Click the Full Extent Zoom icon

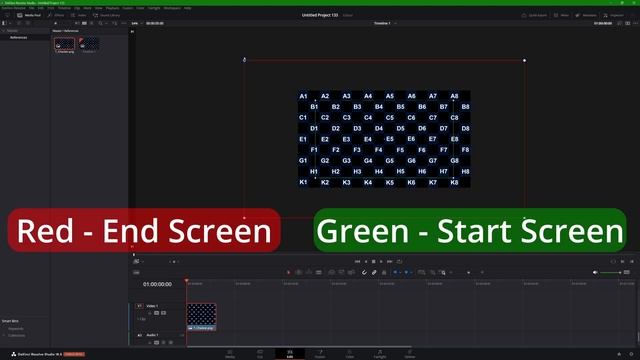pyautogui.click(x=422, y=272)
